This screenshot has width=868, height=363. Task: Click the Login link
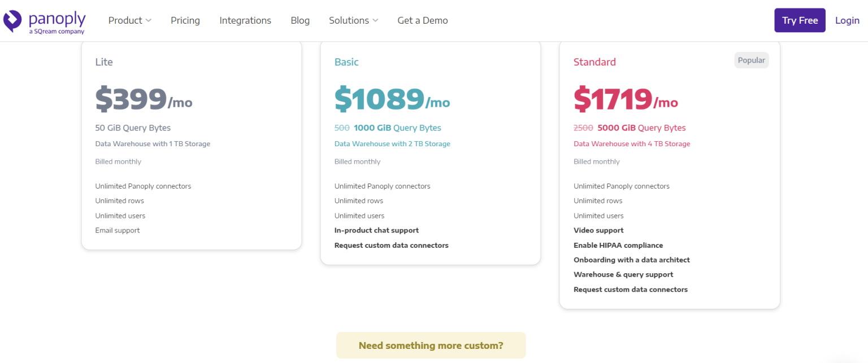pos(847,20)
